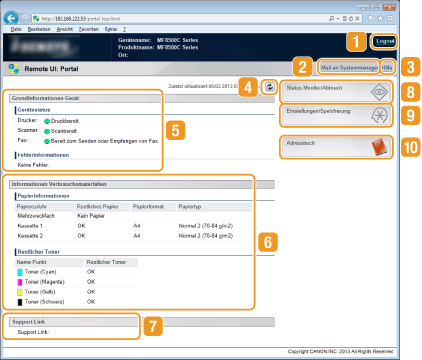Viewport: 422px width, 360px height.
Task: Refresh the portal status with update icon
Action: [x=269, y=87]
